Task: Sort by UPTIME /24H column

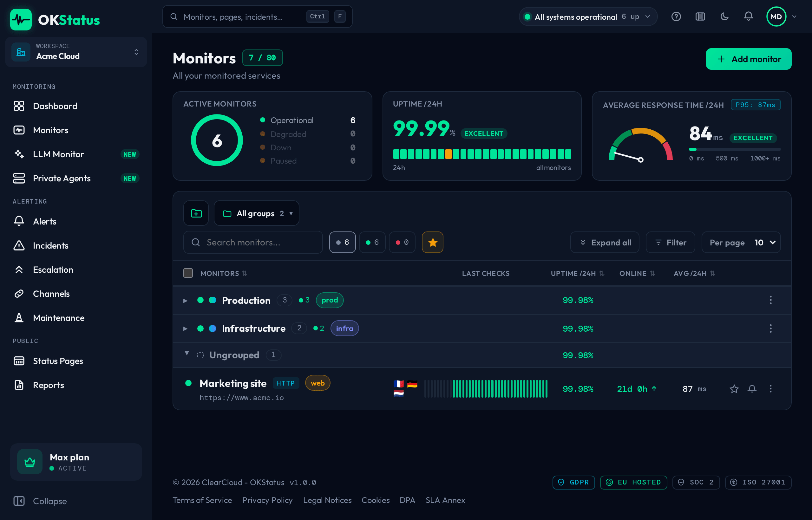Action: pos(577,273)
